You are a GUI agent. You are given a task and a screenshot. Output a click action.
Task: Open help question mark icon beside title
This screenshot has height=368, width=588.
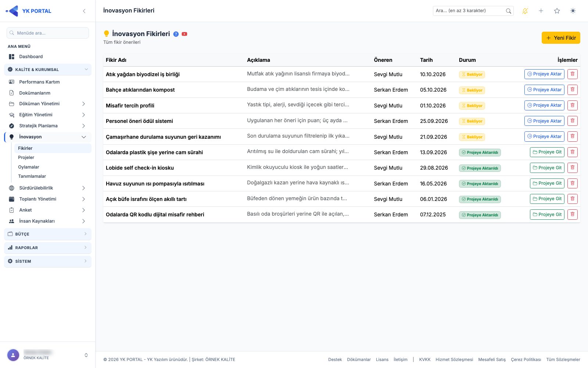(176, 34)
